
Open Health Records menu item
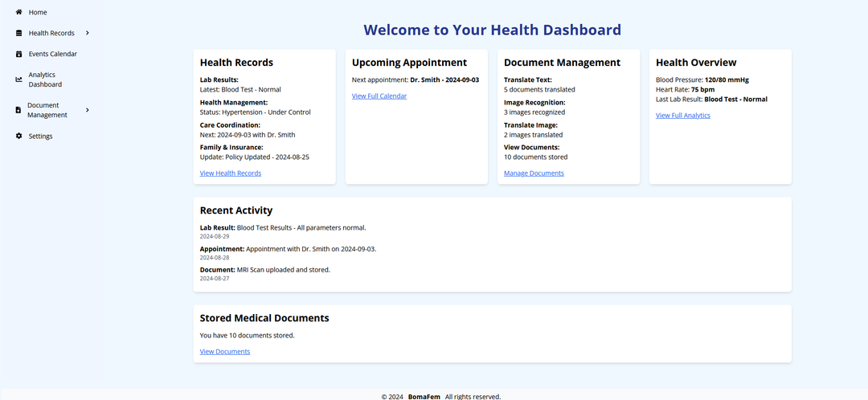(51, 33)
